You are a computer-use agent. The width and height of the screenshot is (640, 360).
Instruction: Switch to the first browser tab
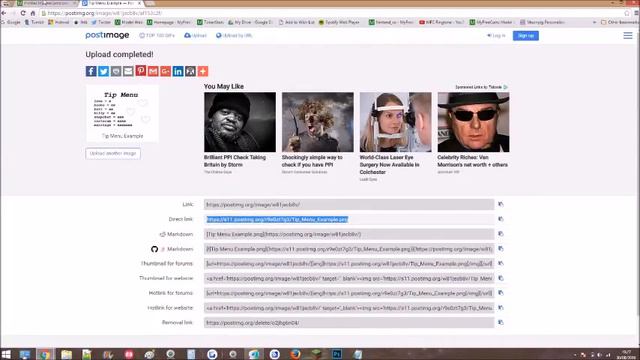tap(46, 3)
